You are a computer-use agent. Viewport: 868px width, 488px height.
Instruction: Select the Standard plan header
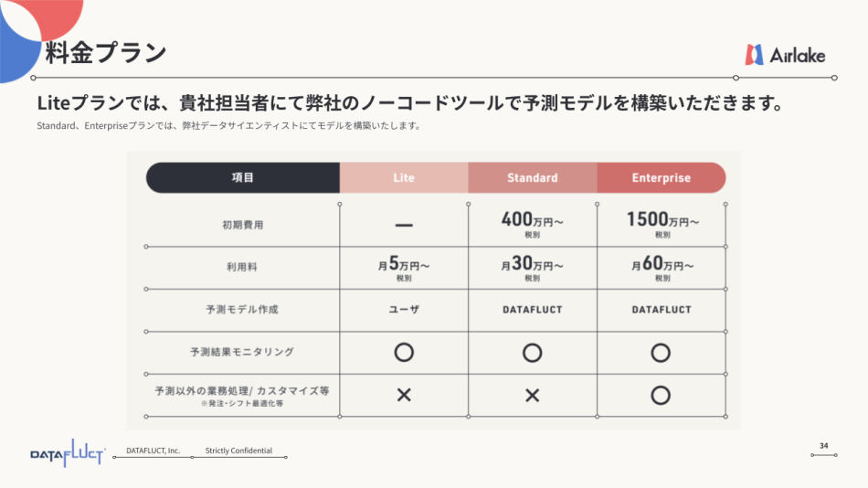point(533,177)
